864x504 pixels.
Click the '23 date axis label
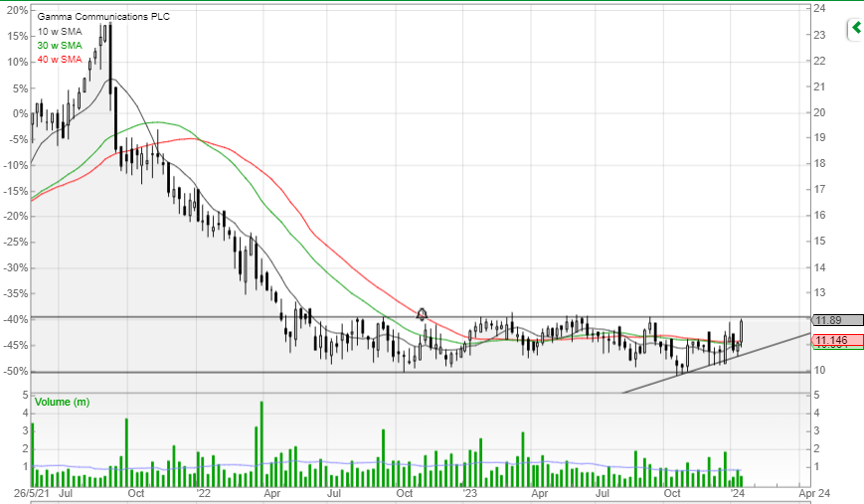coord(469,493)
